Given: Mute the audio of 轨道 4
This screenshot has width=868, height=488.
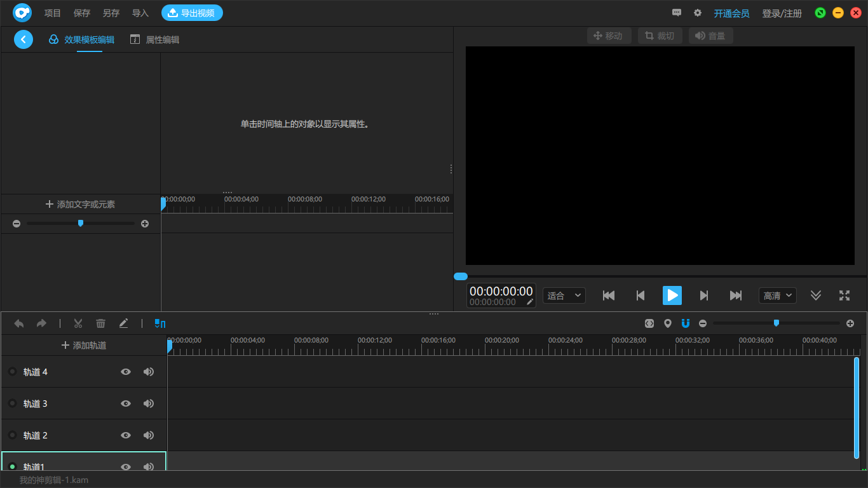Looking at the screenshot, I should pos(149,372).
